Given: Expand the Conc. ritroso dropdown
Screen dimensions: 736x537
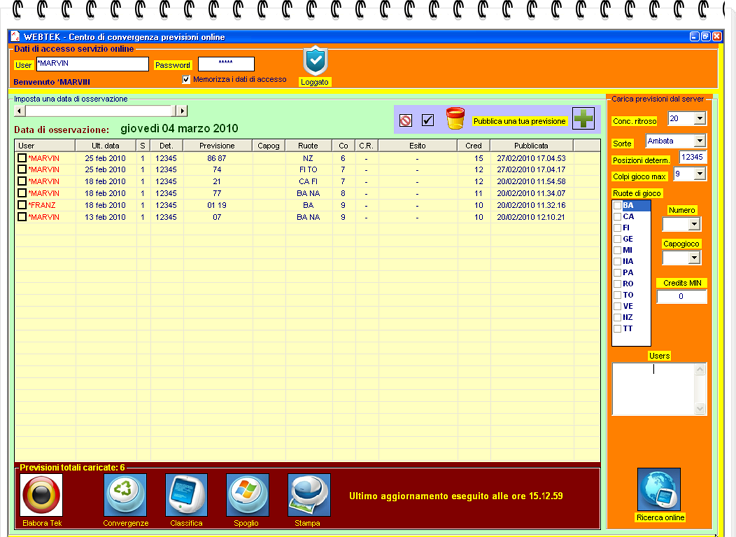Looking at the screenshot, I should tap(699, 118).
